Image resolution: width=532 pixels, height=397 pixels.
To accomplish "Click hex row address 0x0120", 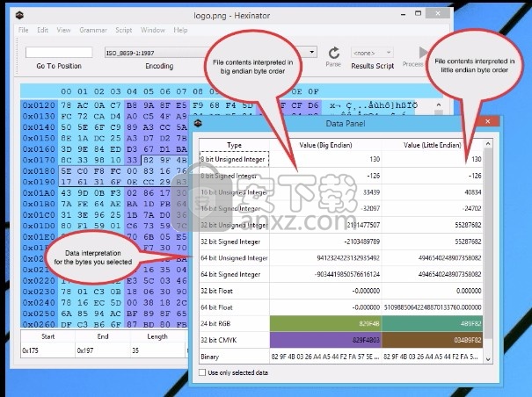I will [x=39, y=105].
